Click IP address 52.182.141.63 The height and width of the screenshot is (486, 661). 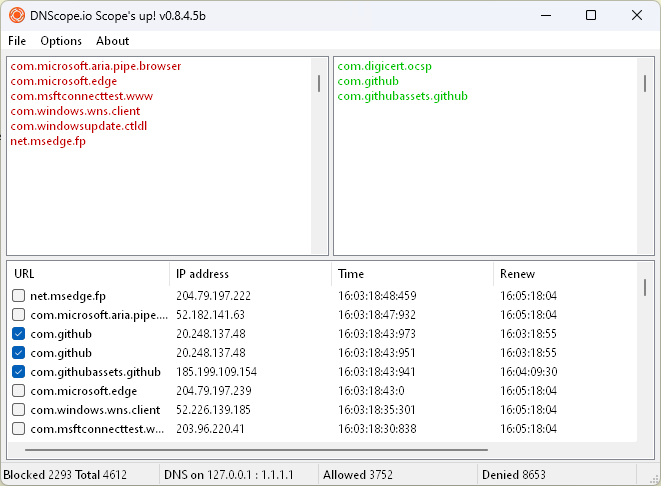click(210, 314)
